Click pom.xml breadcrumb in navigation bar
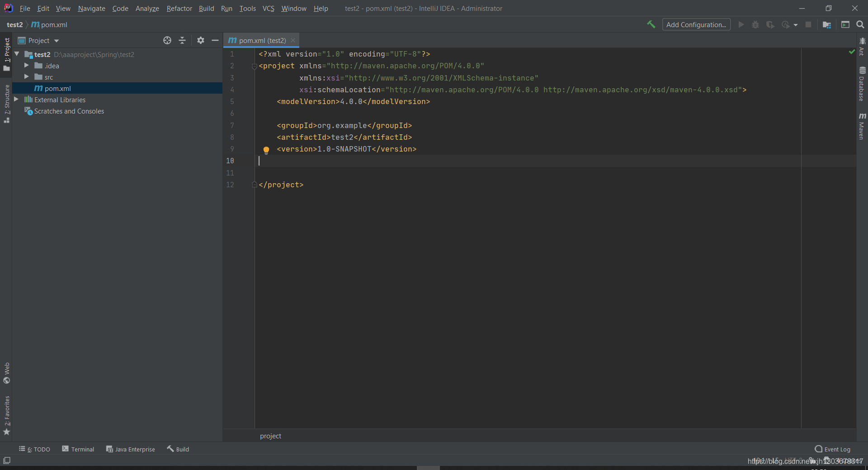868x470 pixels. coord(49,24)
